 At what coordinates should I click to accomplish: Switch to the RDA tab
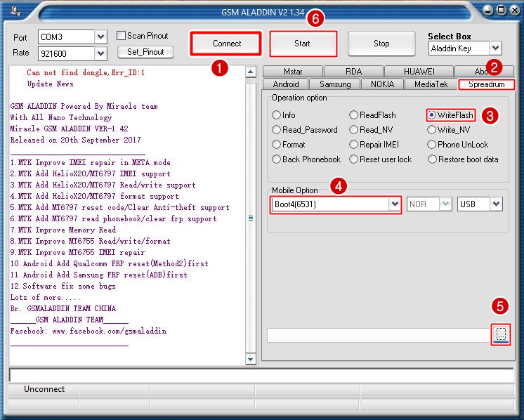click(x=353, y=72)
